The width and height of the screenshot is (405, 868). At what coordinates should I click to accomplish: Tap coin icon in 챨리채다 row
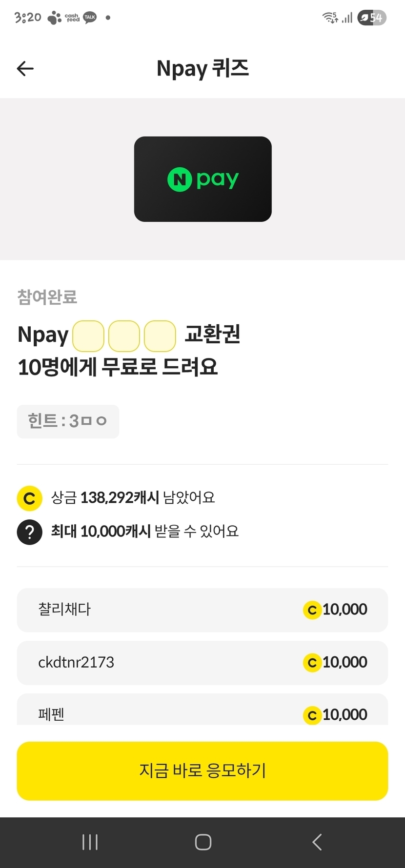[x=312, y=610]
